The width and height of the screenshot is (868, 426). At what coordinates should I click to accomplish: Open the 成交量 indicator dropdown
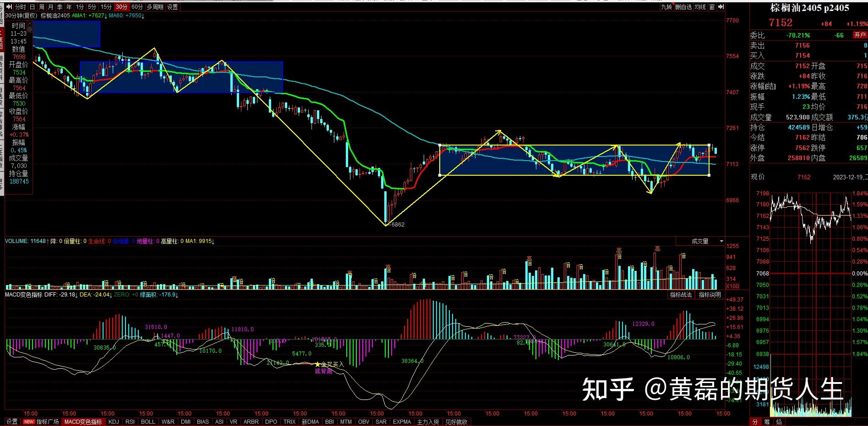point(700,241)
